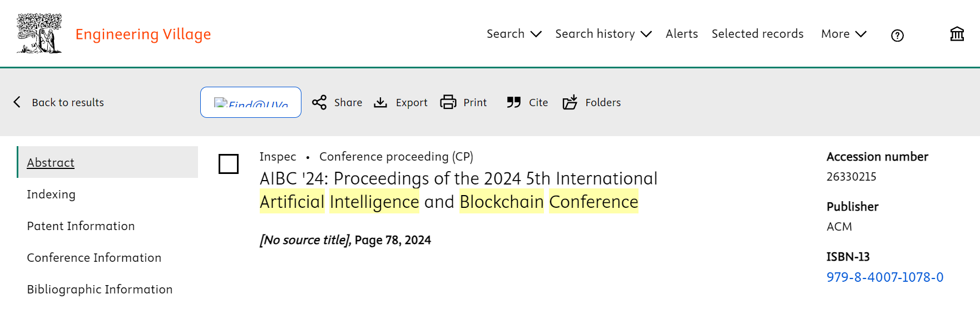Screen dimensions: 980x309
Task: Click the Page 78, 2024 text
Action: tap(393, 240)
